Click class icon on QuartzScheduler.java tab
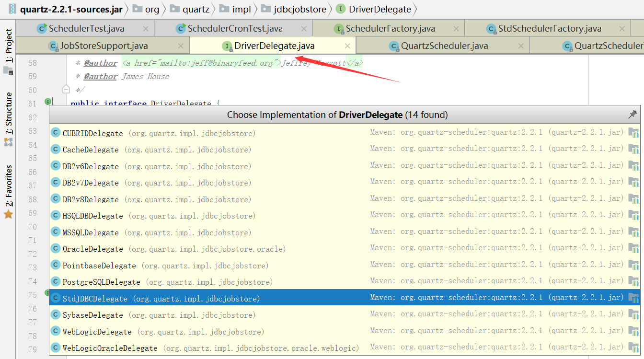The width and height of the screenshot is (644, 359). [x=394, y=46]
